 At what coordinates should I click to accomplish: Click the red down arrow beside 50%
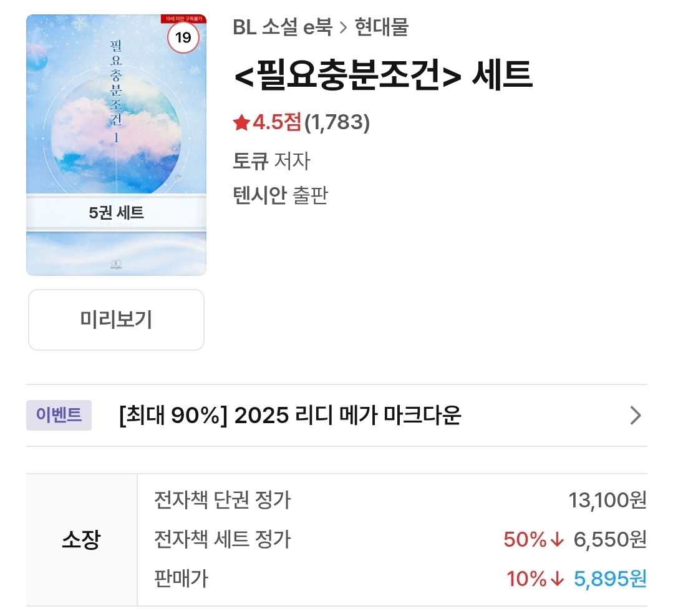pos(557,539)
